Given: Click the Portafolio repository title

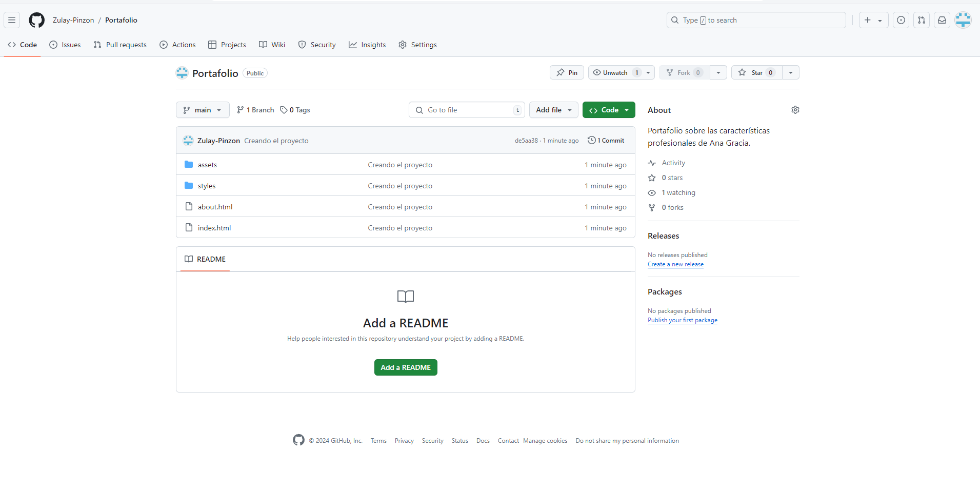Looking at the screenshot, I should [215, 73].
